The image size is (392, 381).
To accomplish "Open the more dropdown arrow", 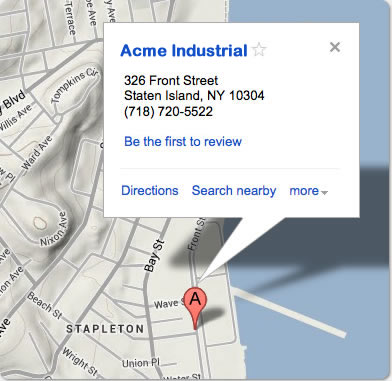I will click(x=324, y=192).
